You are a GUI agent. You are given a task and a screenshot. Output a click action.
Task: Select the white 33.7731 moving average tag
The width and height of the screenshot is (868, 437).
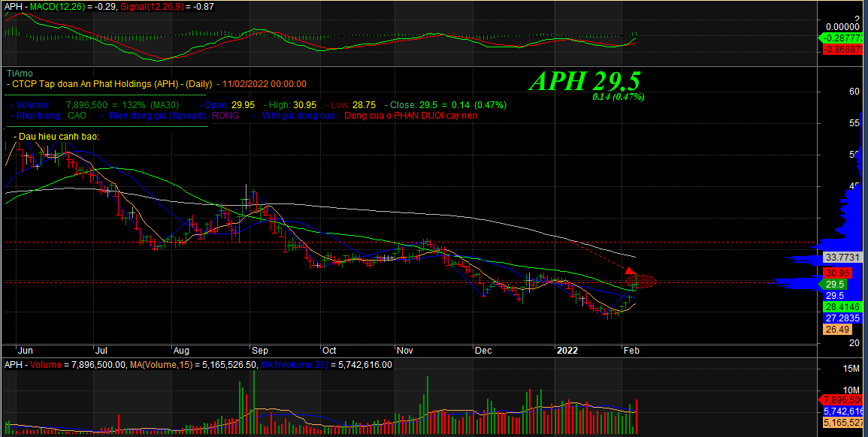[x=844, y=258]
